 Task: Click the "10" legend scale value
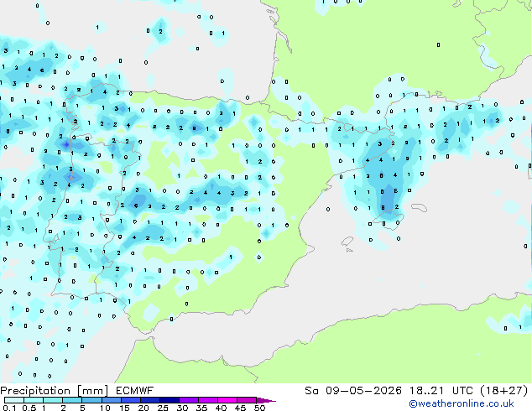point(105,408)
